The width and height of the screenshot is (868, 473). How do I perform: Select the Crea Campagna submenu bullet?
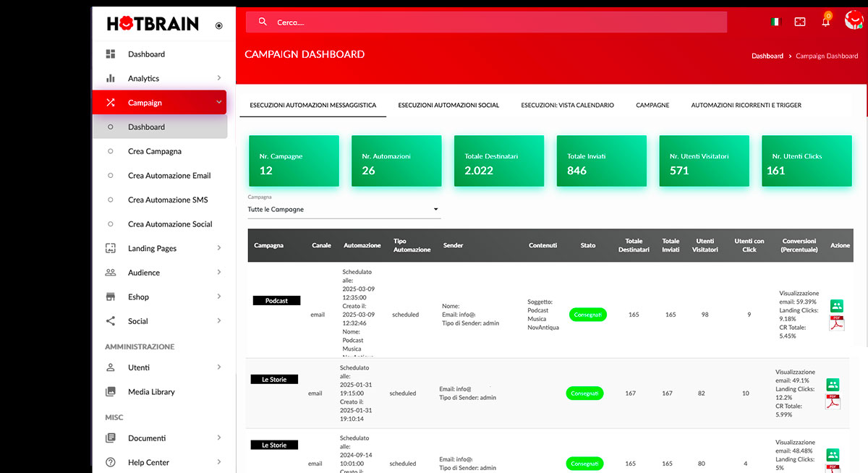(x=111, y=152)
